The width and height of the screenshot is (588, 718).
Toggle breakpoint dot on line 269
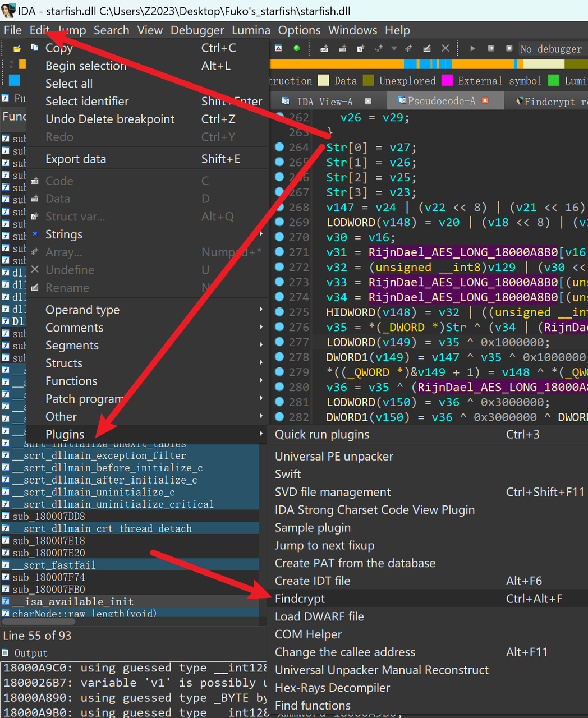[279, 222]
